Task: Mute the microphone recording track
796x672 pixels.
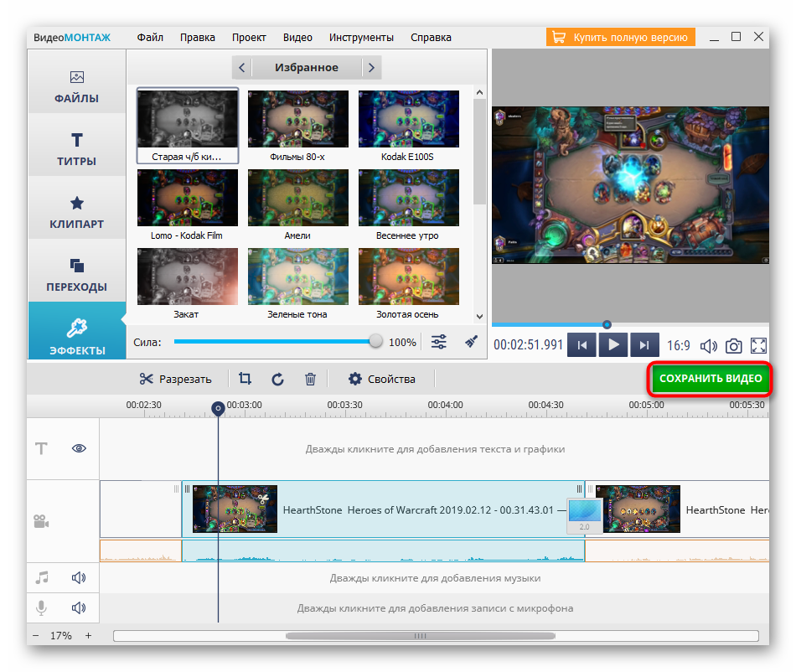Action: click(x=79, y=607)
